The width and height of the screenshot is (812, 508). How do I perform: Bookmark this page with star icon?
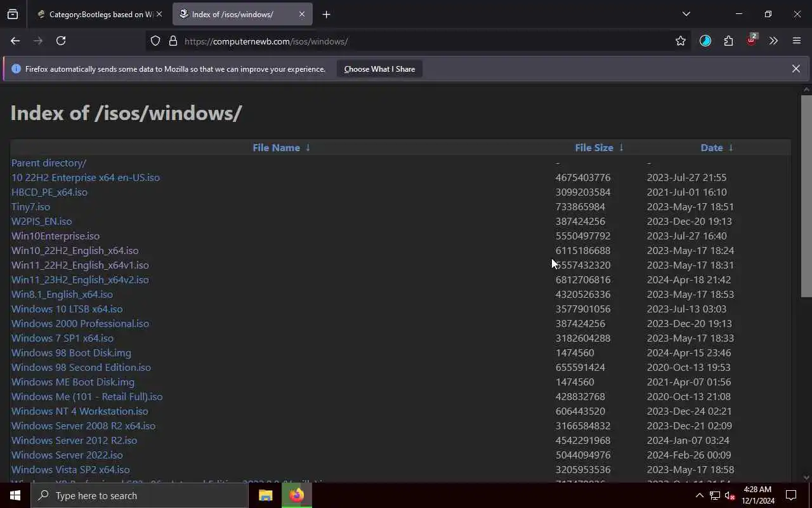pos(681,41)
